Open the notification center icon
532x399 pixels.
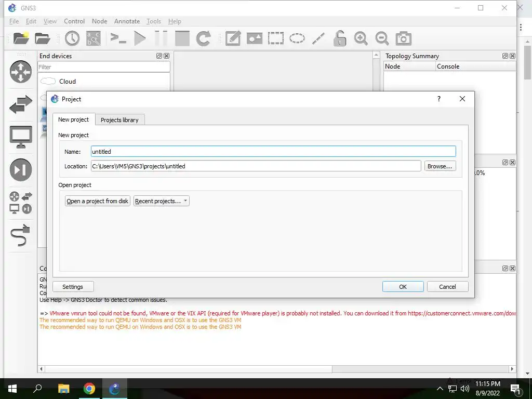point(515,389)
